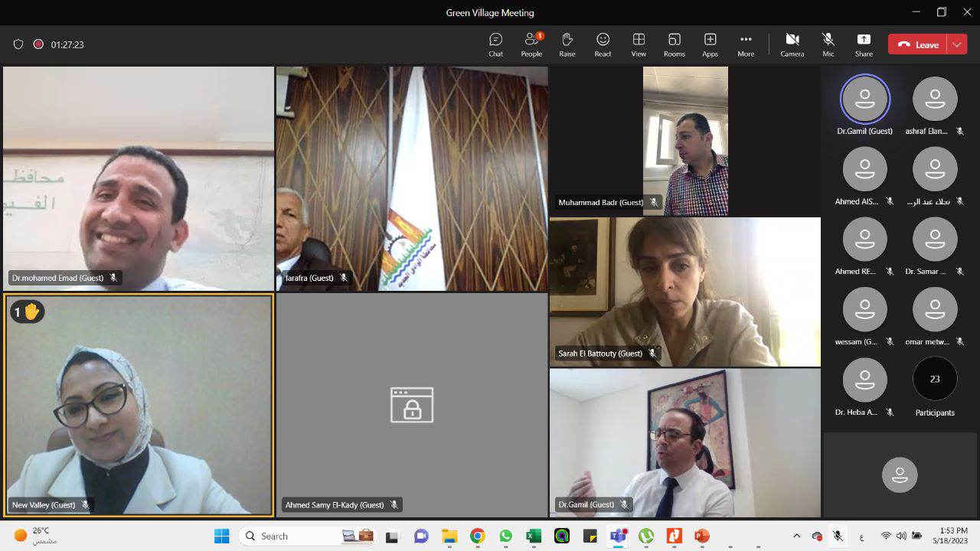
Task: Open the Chat panel
Action: (x=495, y=44)
